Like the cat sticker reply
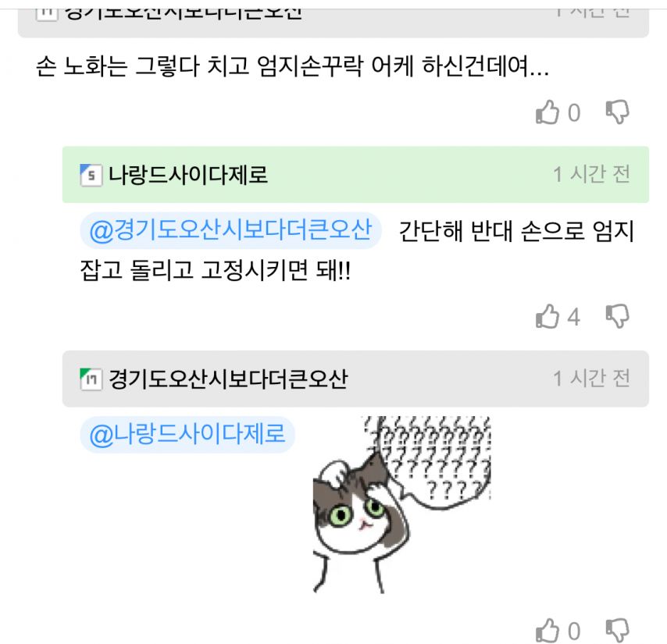The height and width of the screenshot is (644, 667). (547, 631)
